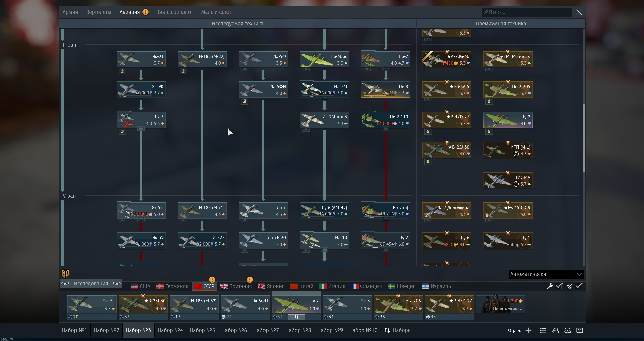This screenshot has width=644, height=341.
Task: Click the wrench auto-repair icon
Action: [550, 286]
